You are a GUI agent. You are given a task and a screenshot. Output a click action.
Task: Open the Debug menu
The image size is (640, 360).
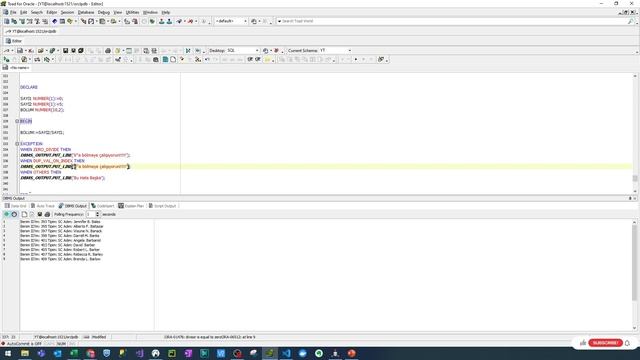coord(104,13)
